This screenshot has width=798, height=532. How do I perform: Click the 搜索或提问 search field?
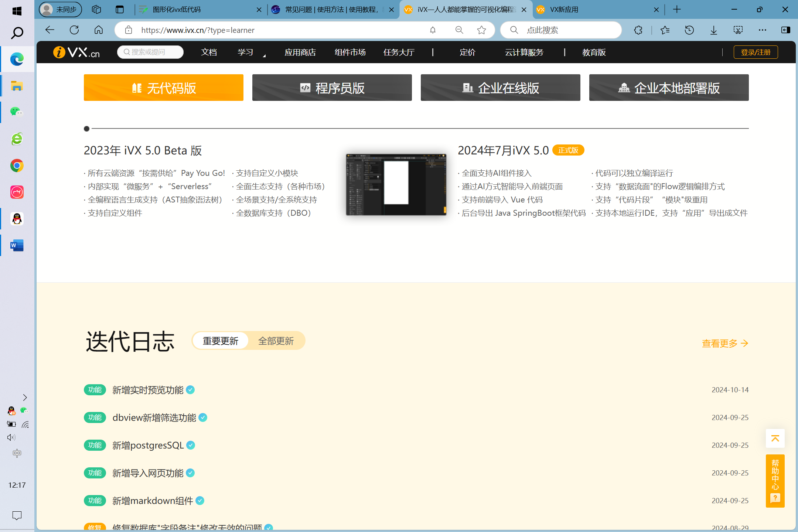150,52
